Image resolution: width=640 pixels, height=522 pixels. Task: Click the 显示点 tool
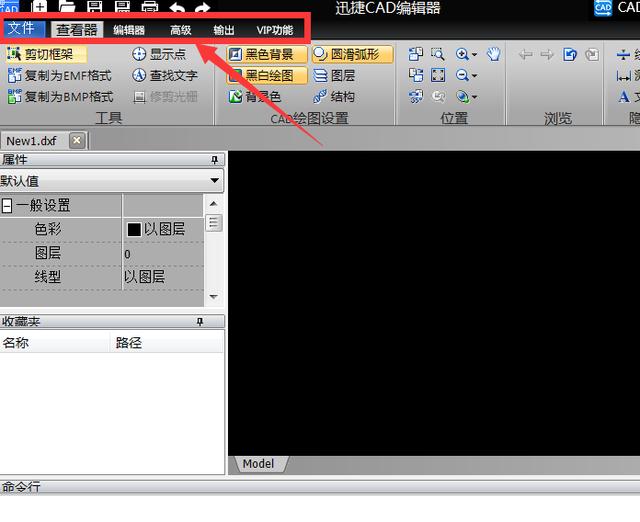click(159, 54)
